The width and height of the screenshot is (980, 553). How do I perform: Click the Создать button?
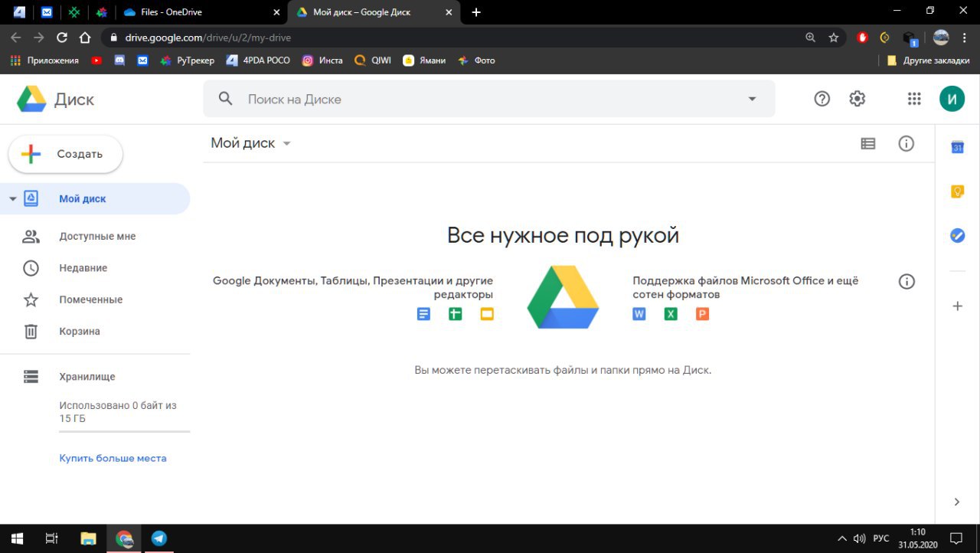pos(66,154)
